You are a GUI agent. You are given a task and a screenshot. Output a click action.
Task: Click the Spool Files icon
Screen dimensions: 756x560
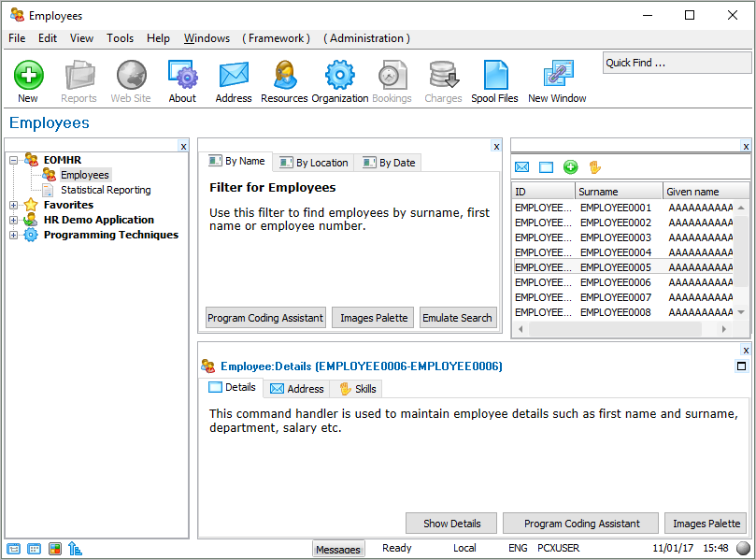494,76
